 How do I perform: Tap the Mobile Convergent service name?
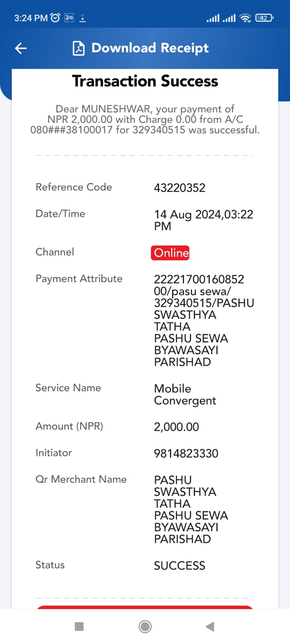(x=185, y=394)
